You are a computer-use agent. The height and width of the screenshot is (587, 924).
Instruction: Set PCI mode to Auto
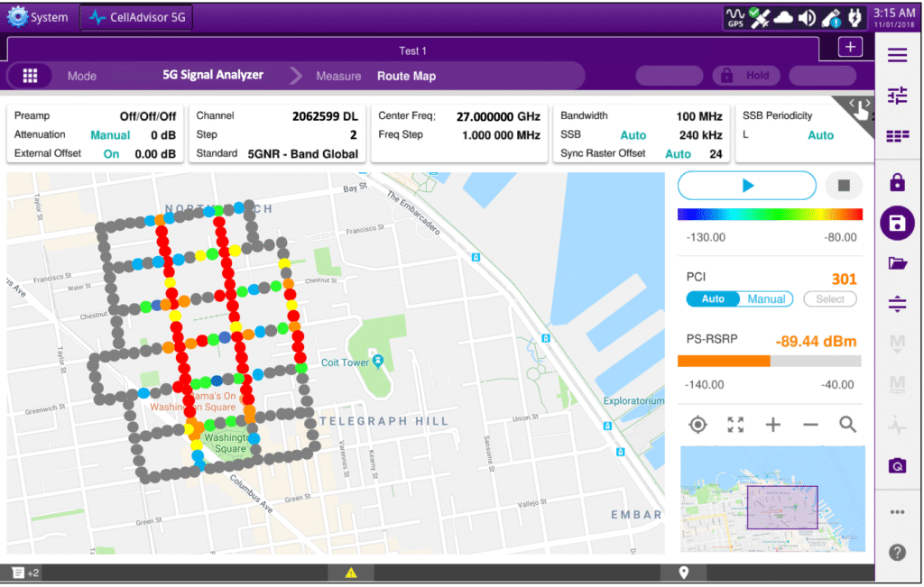click(712, 299)
